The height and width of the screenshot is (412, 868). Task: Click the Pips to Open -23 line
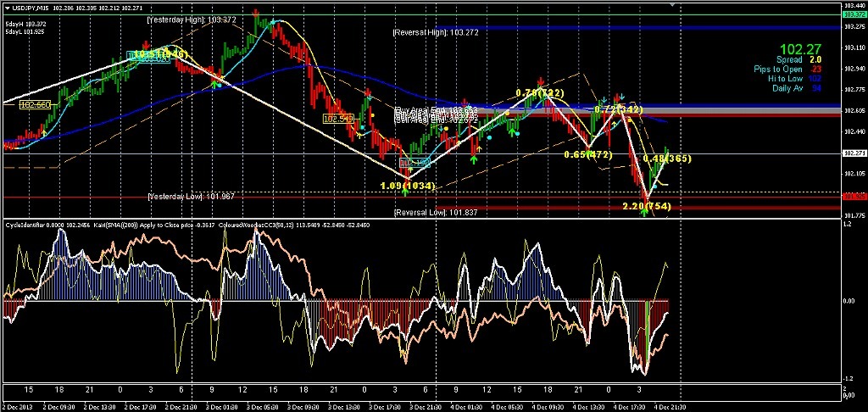point(787,70)
